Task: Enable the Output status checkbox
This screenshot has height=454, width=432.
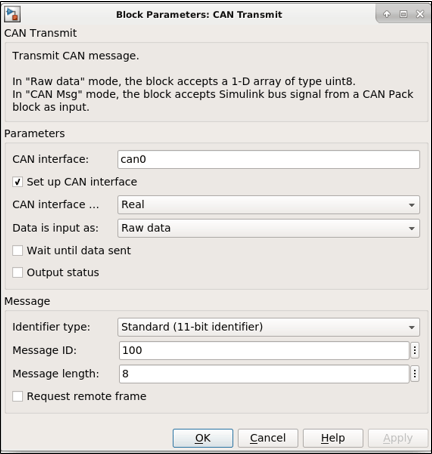Action: (x=18, y=272)
